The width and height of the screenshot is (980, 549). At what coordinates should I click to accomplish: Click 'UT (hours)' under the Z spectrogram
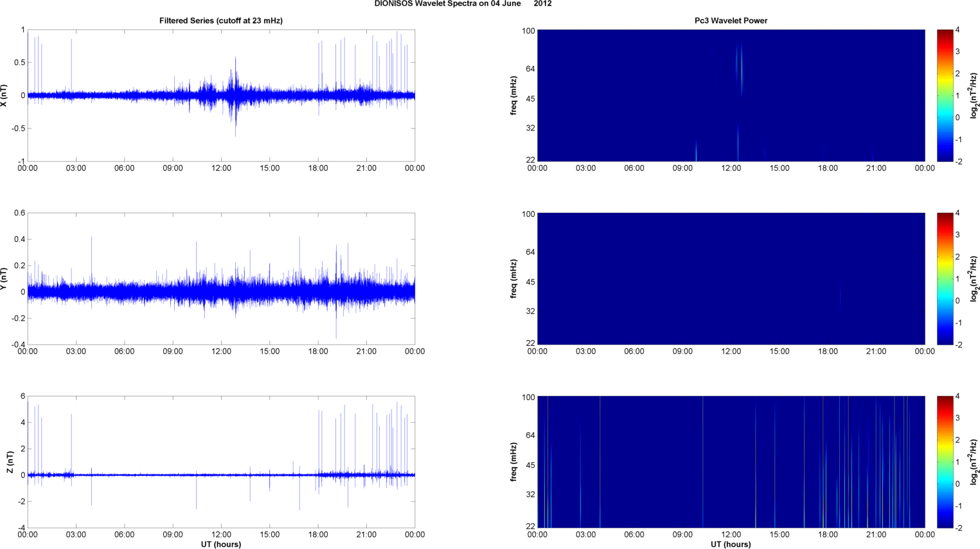coord(731,544)
